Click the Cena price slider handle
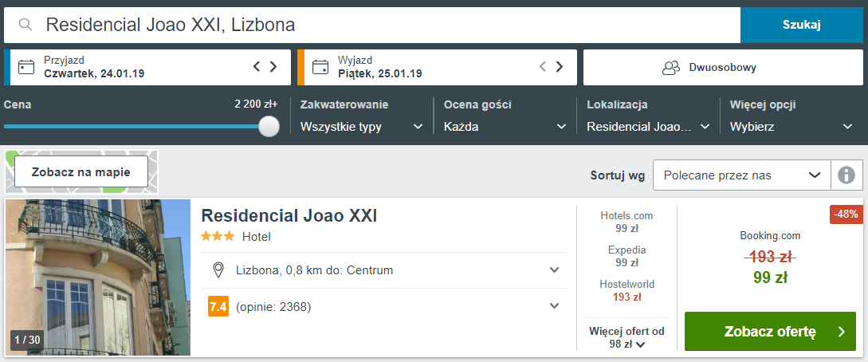This screenshot has width=868, height=362. [269, 126]
